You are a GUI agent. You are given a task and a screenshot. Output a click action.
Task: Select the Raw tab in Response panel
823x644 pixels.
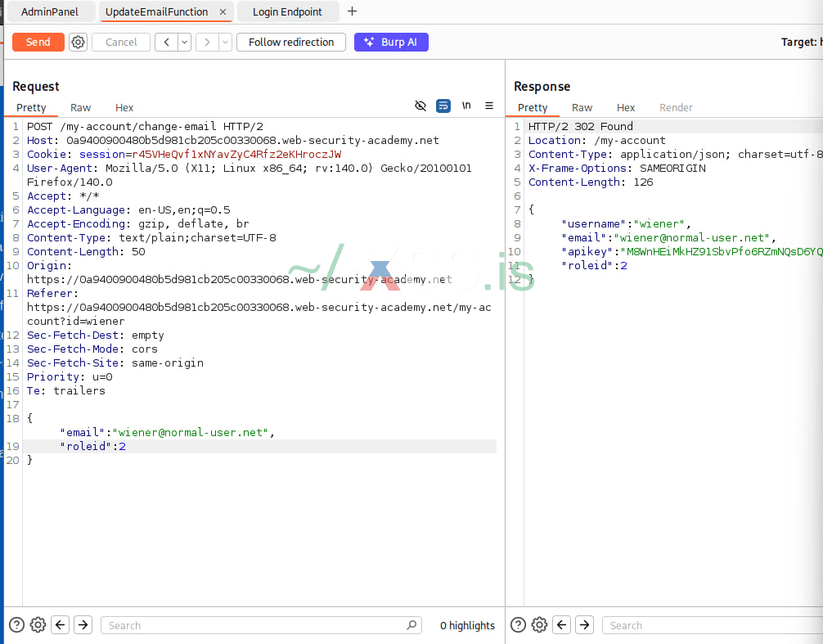point(582,107)
